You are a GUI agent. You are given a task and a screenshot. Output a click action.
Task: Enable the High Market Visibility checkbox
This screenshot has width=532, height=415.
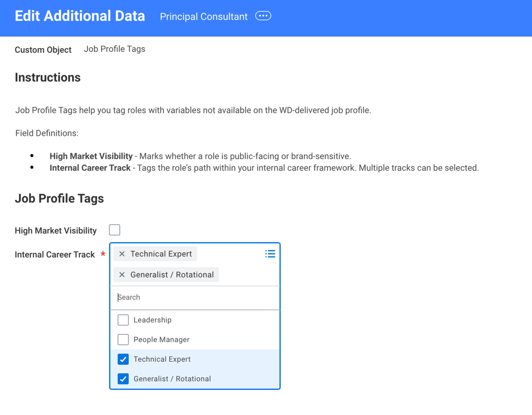click(114, 230)
